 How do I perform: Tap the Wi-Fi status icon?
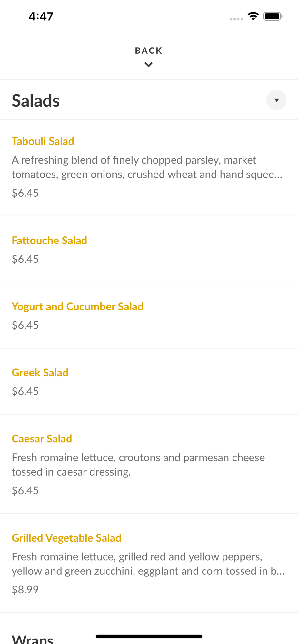253,16
